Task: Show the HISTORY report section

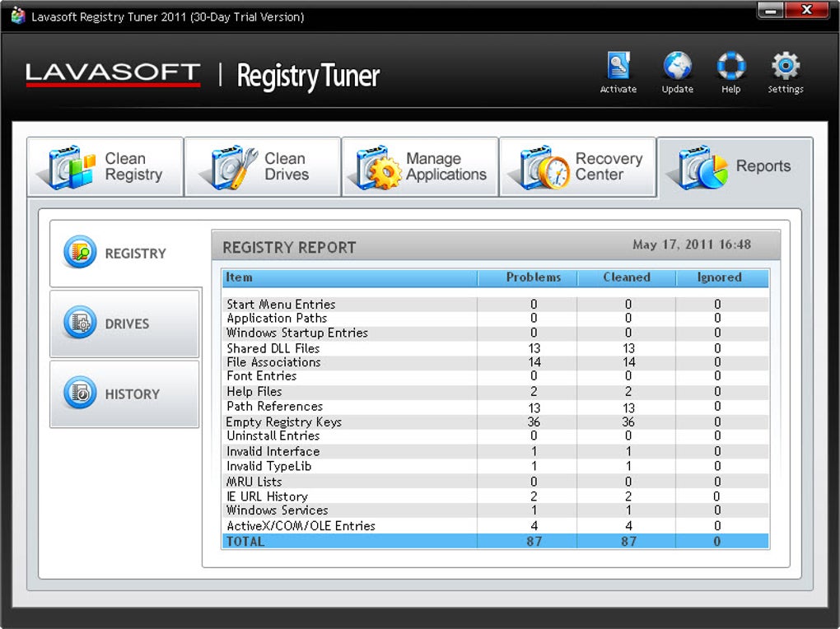Action: [x=124, y=394]
